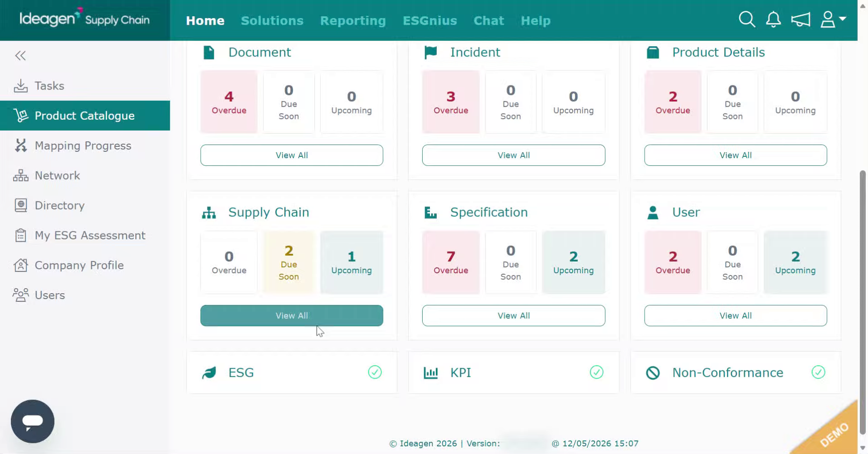View All Product Details tasks
Viewport: 868px width, 454px height.
tap(736, 155)
